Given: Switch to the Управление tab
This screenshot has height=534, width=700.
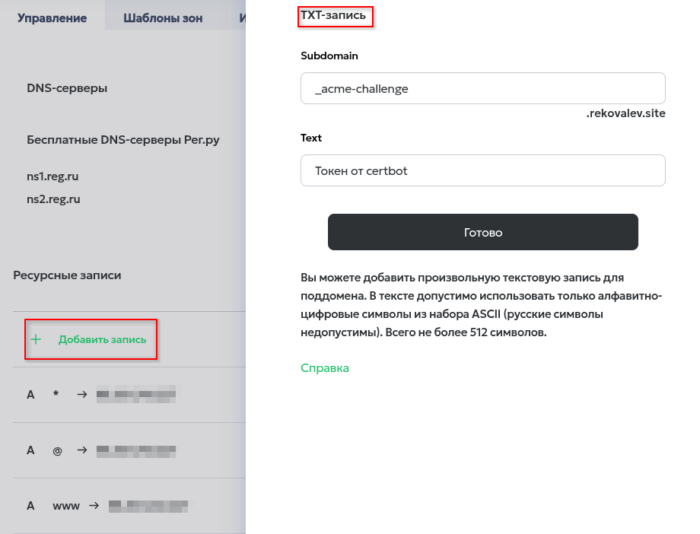Looking at the screenshot, I should (52, 18).
